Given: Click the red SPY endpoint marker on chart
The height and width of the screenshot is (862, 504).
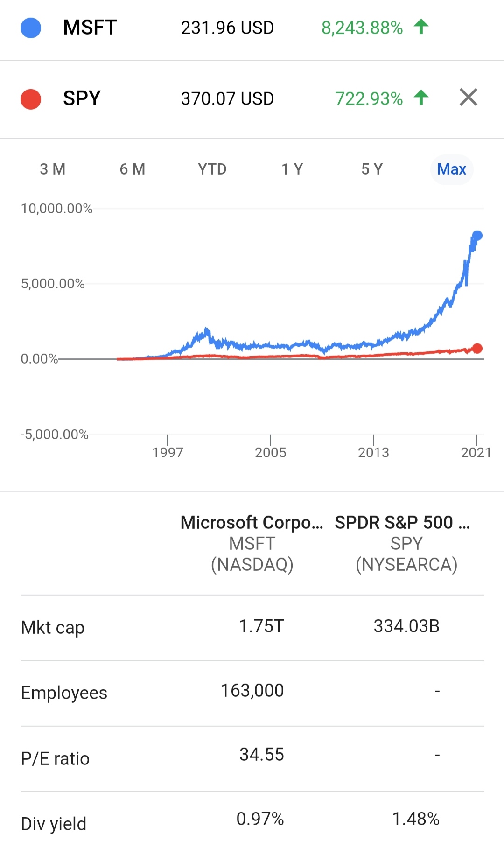Looking at the screenshot, I should coord(477,349).
